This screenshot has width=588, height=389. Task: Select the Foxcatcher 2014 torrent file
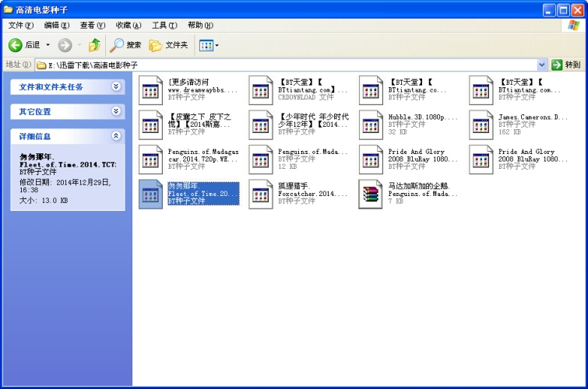(x=298, y=194)
